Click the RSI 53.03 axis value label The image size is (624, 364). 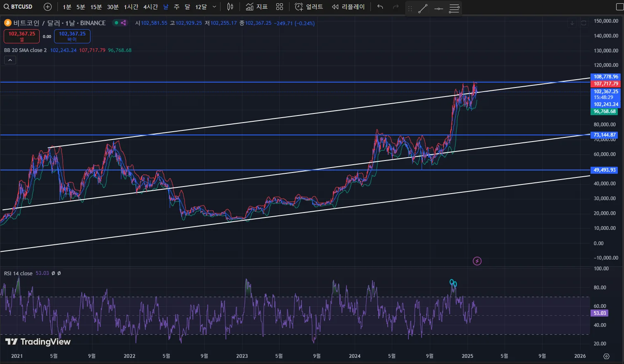click(600, 313)
